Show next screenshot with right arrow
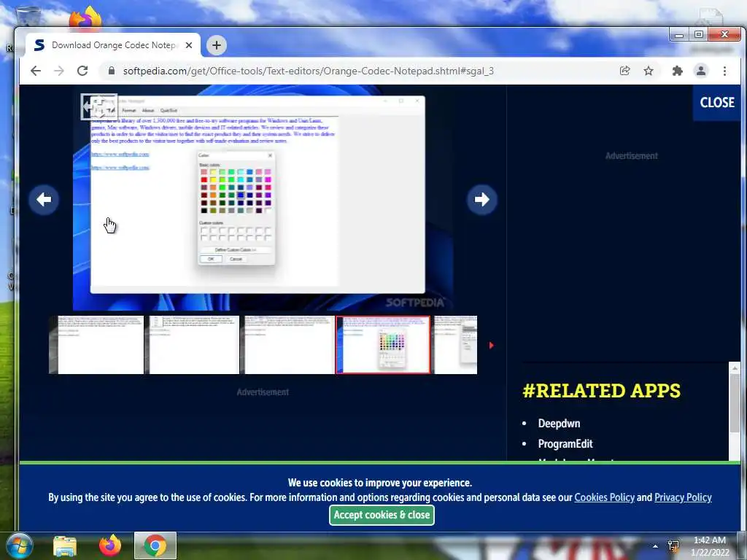This screenshot has height=560, width=747. tap(481, 200)
